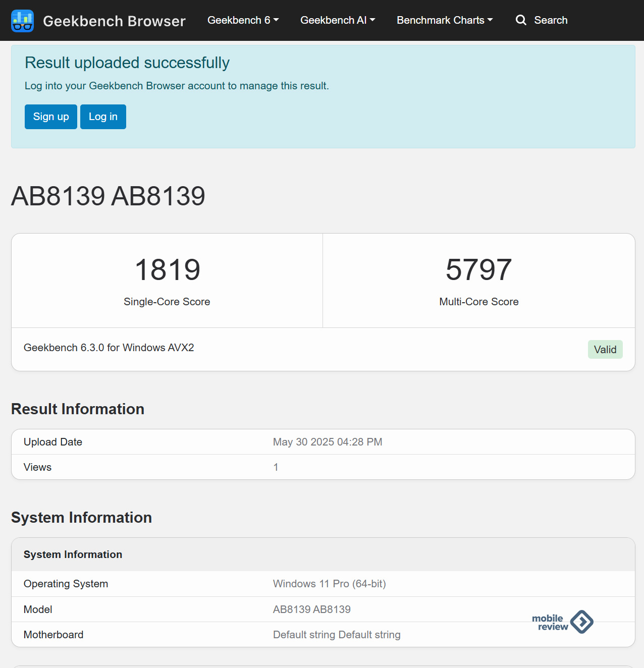Click the Valid status badge
Screen dimensions: 644x668
(x=605, y=350)
